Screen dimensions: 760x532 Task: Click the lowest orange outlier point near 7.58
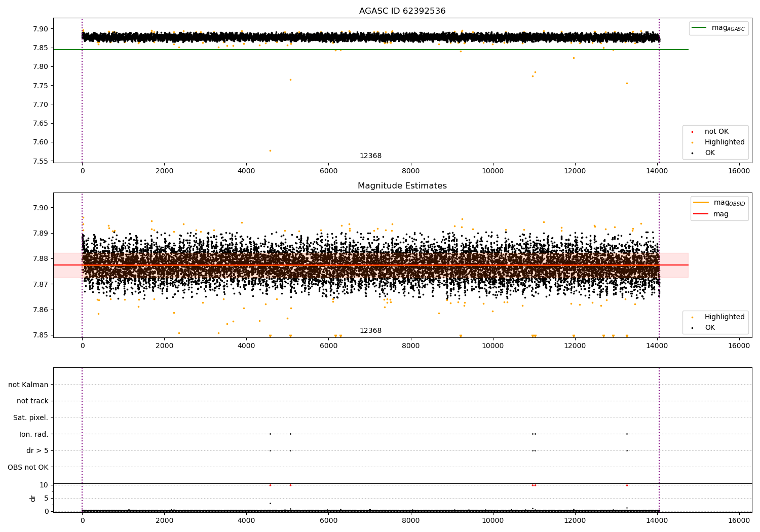tap(270, 150)
